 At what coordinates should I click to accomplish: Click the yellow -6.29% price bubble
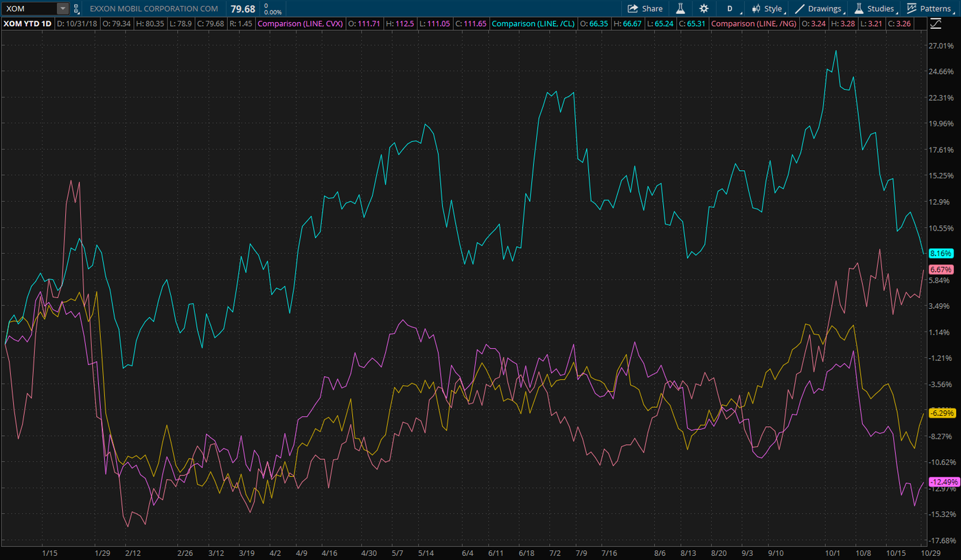click(x=941, y=413)
